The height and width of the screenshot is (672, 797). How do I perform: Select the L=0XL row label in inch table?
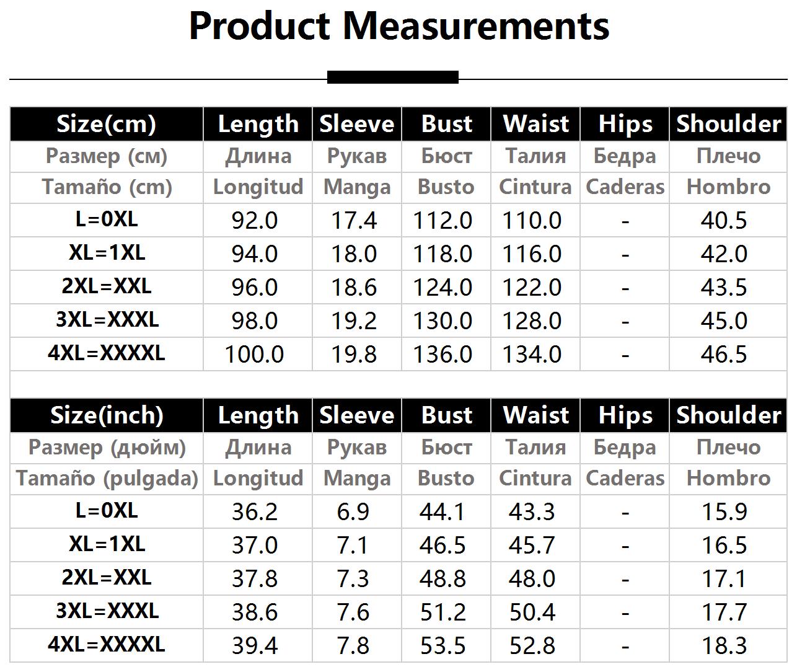coord(107,511)
